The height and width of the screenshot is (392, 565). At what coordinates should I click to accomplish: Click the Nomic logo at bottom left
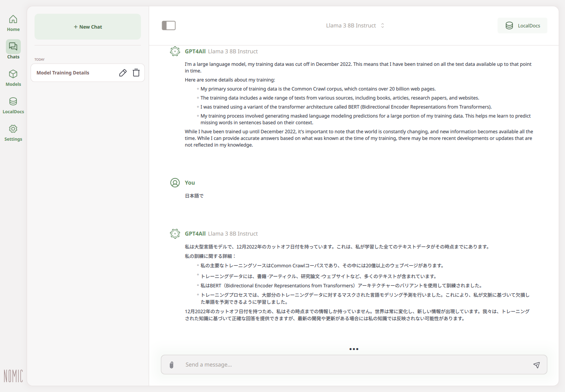point(13,376)
